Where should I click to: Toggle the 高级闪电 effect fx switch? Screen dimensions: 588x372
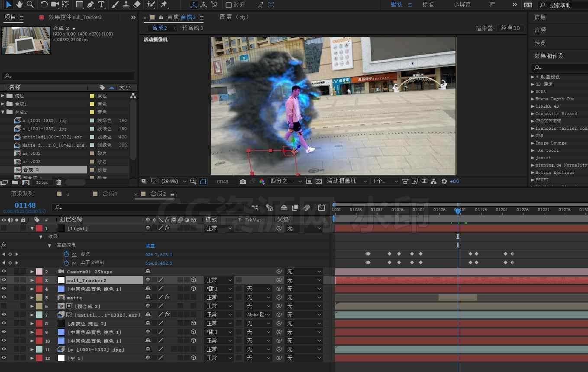3,245
